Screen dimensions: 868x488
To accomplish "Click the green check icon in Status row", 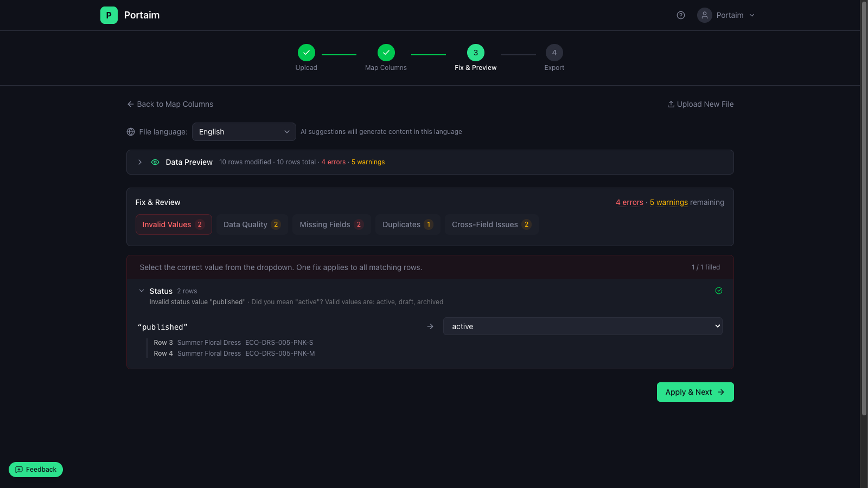I will coord(718,291).
